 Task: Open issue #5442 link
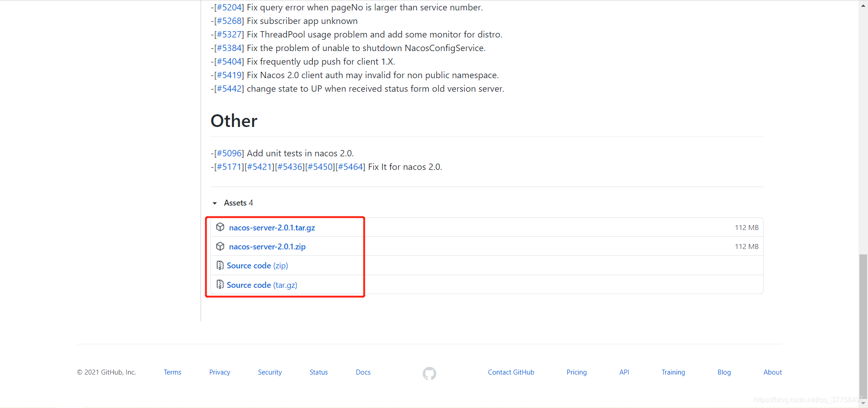229,89
